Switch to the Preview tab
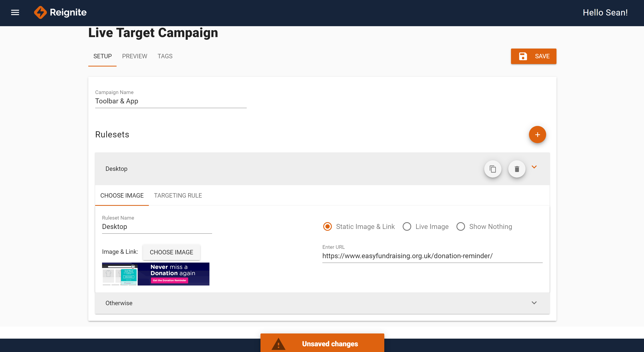 (135, 56)
